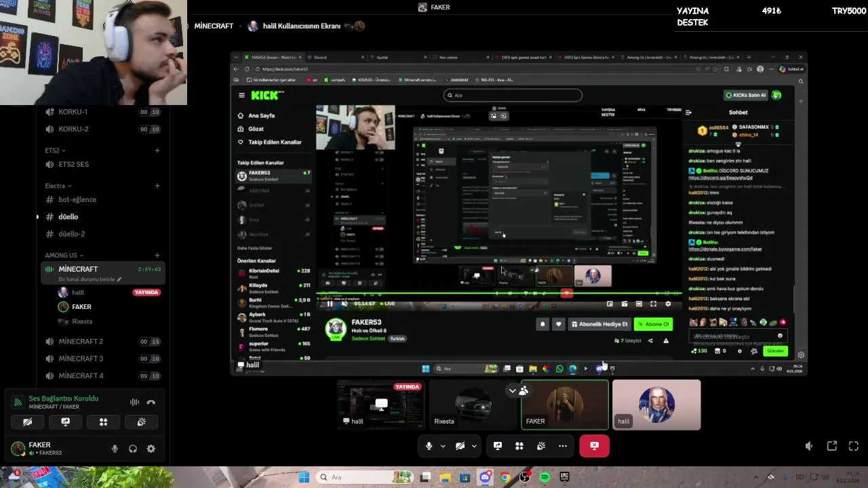Collapse participants strip chevron

click(x=512, y=390)
